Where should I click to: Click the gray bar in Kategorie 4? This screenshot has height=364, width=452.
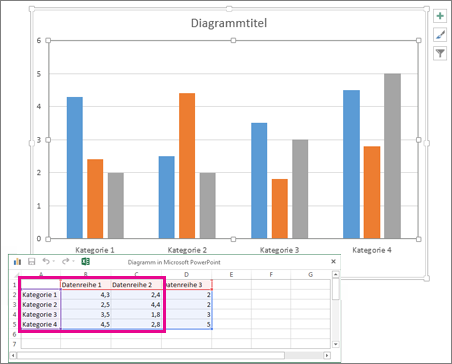392,156
